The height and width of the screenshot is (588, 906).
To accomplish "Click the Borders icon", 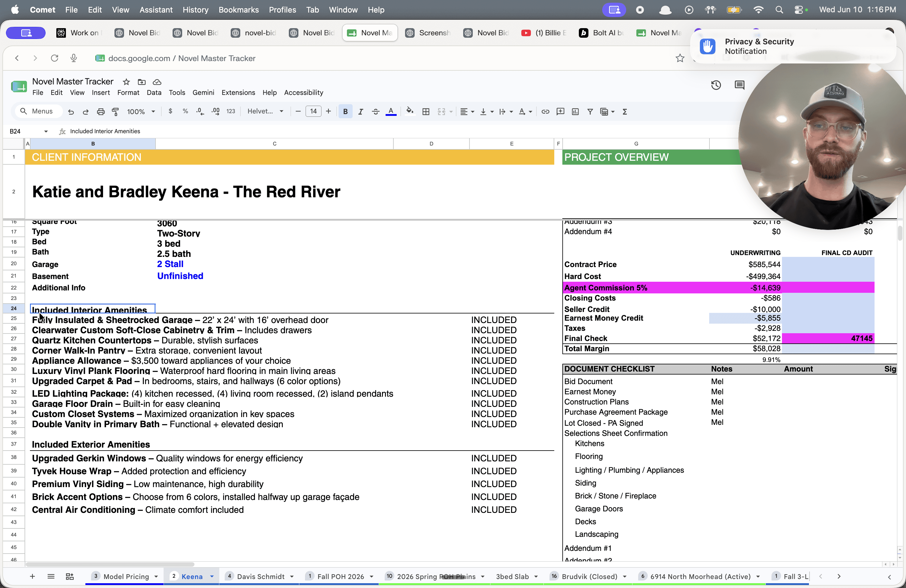I will tap(426, 111).
